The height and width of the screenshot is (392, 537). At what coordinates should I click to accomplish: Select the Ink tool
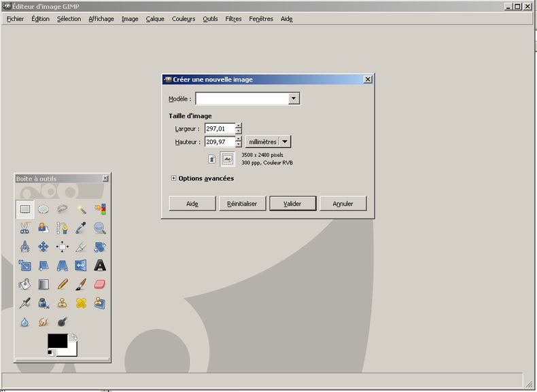tap(44, 303)
